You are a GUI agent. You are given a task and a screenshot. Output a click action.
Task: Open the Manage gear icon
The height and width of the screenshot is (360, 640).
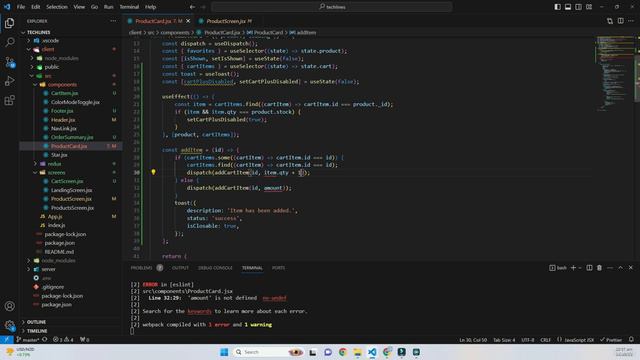pyautogui.click(x=9, y=325)
